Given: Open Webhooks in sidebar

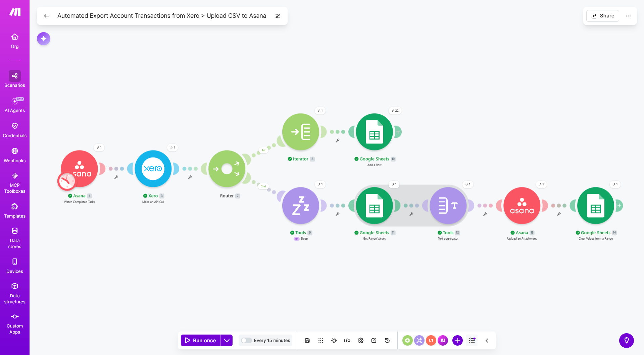Looking at the screenshot, I should click(15, 155).
